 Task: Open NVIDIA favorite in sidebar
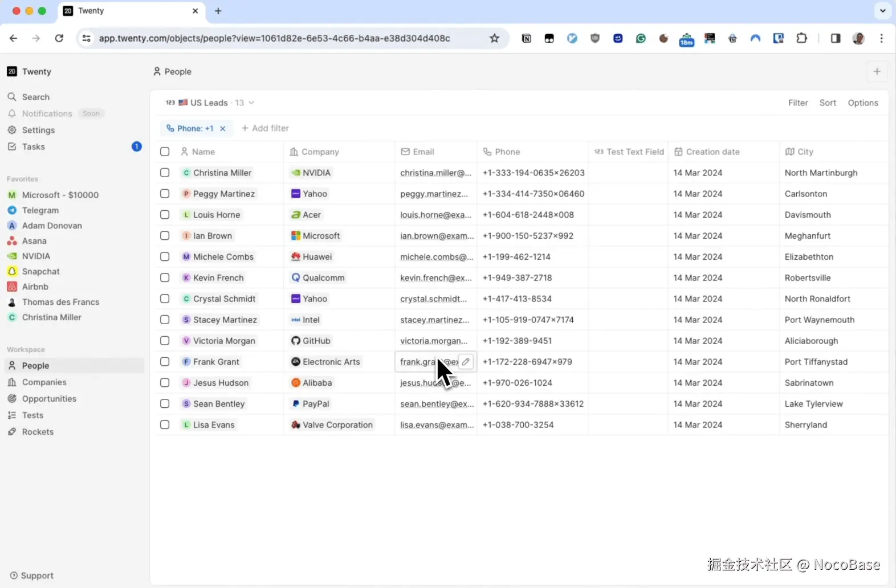coord(36,256)
